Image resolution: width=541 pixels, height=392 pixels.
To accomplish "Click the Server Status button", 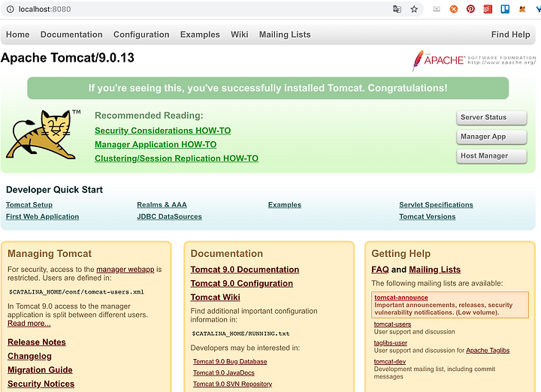I will click(x=491, y=118).
